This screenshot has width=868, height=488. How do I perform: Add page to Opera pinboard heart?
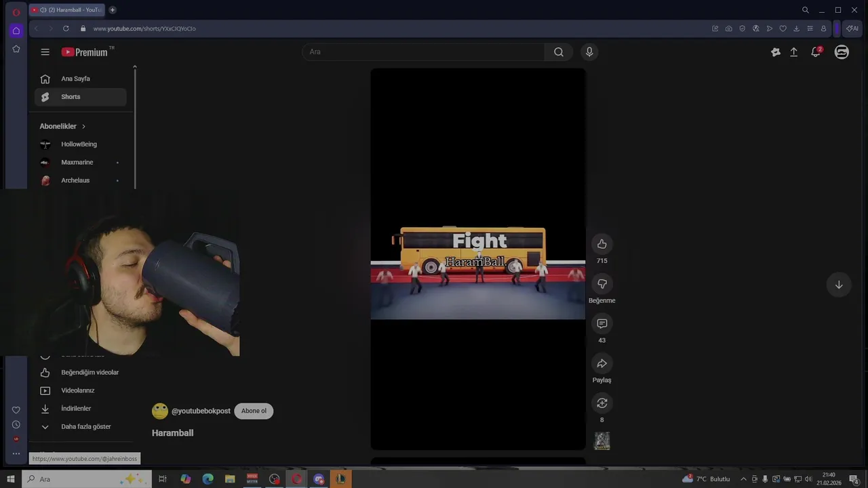pos(783,28)
